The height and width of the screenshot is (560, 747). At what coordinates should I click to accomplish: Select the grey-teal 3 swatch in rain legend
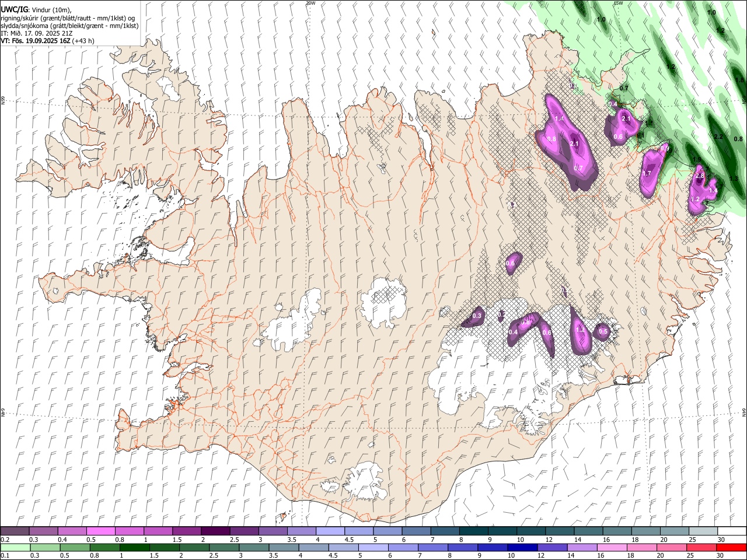(x=254, y=547)
